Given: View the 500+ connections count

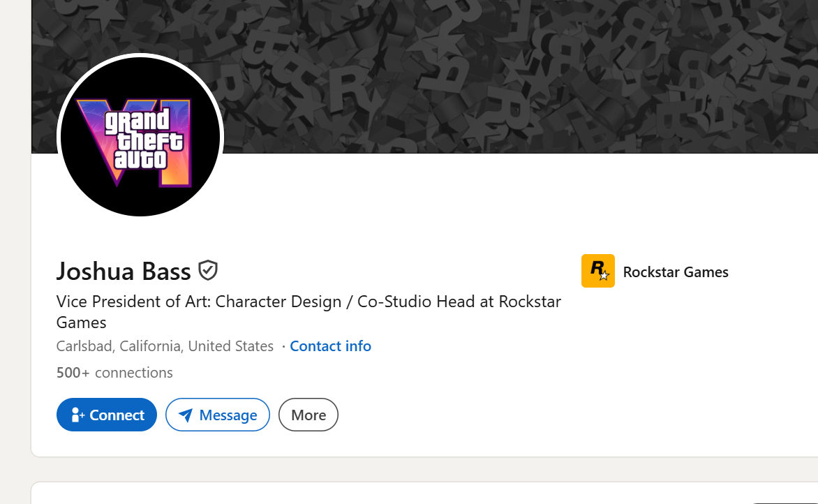Looking at the screenshot, I should tap(114, 373).
